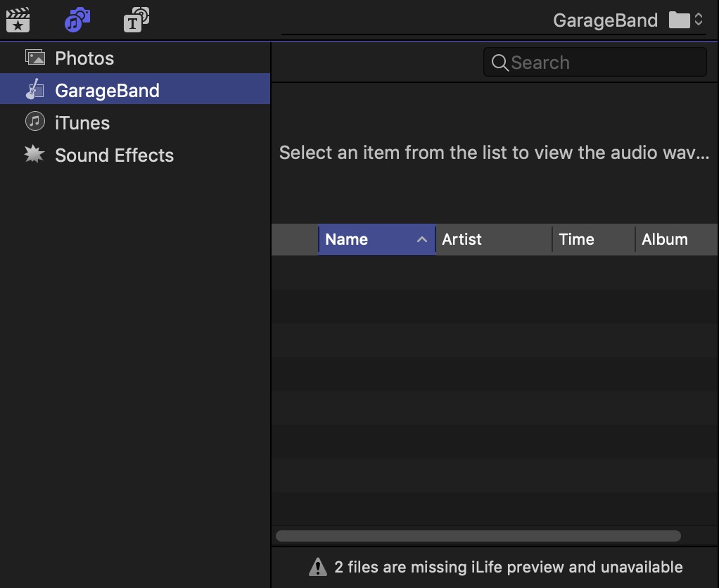Show the Photos and Audio sidebar
This screenshot has height=588, width=719.
coord(77,20)
